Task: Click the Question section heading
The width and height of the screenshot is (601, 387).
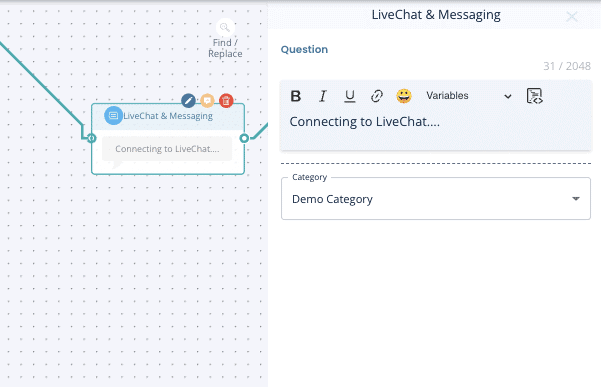Action: pos(304,49)
